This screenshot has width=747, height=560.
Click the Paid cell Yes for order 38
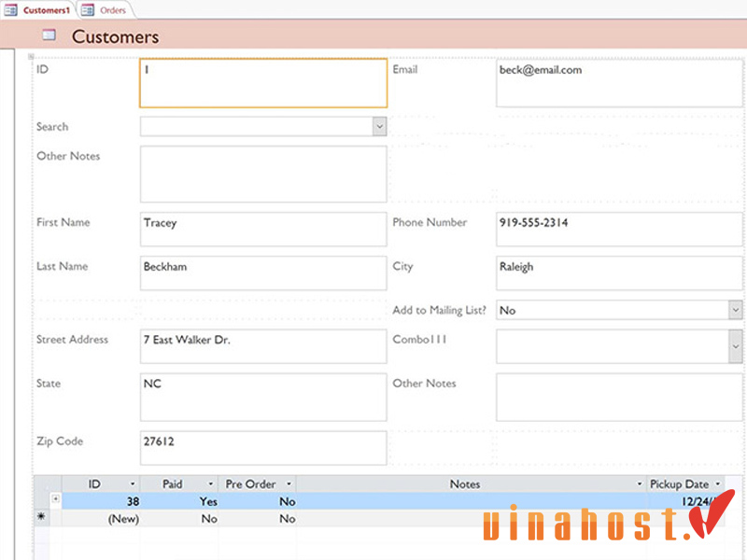click(179, 501)
